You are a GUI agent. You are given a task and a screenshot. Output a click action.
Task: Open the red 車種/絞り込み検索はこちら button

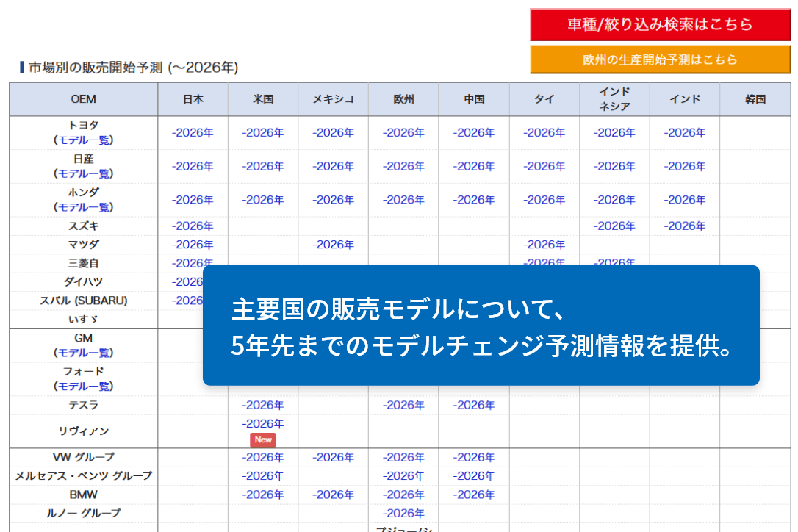tap(660, 24)
